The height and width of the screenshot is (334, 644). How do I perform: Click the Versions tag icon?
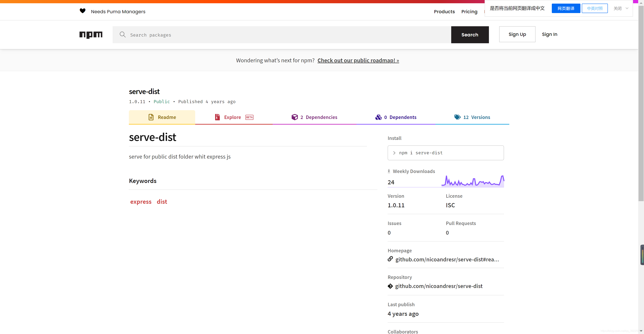click(x=457, y=117)
